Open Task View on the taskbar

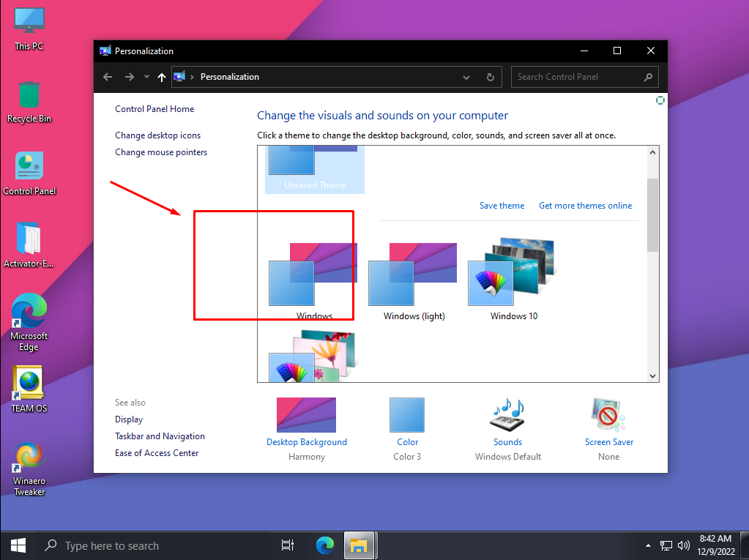(288, 545)
